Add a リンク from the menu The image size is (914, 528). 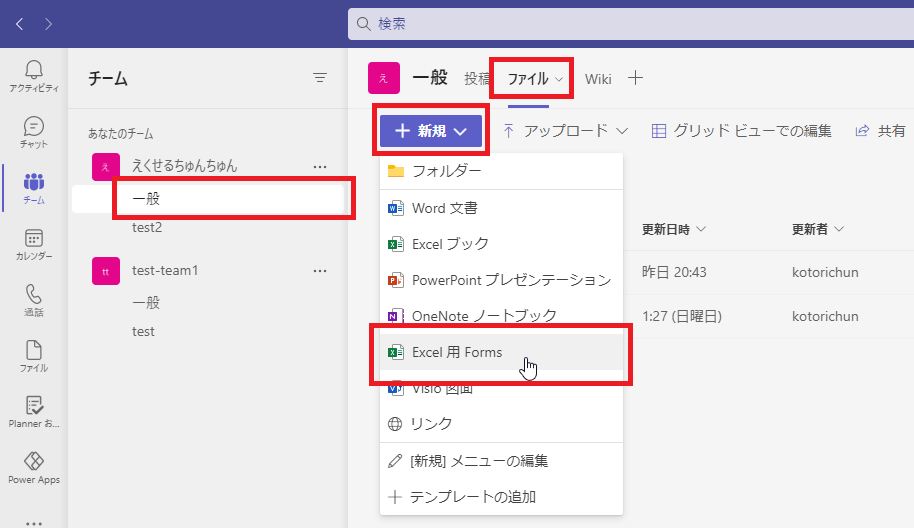click(501, 424)
